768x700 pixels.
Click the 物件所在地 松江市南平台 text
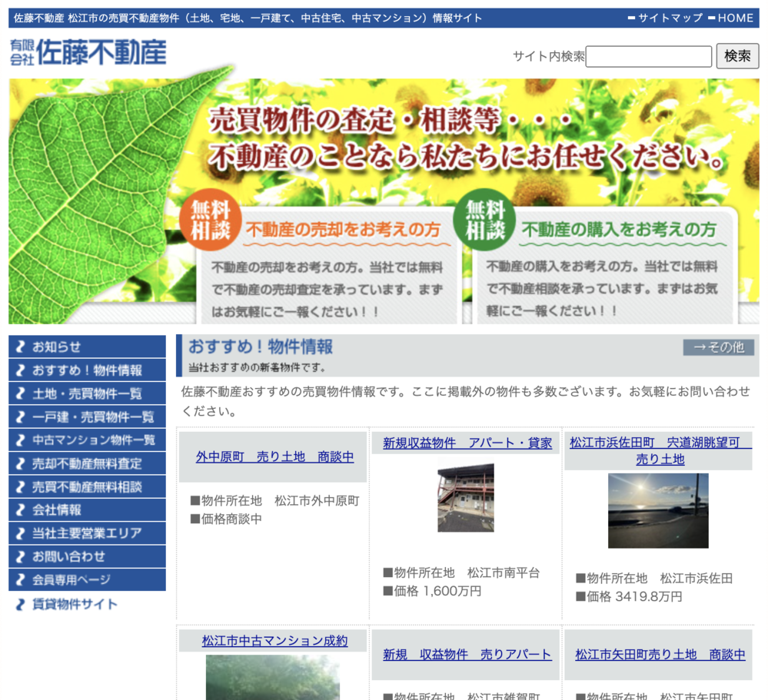461,572
